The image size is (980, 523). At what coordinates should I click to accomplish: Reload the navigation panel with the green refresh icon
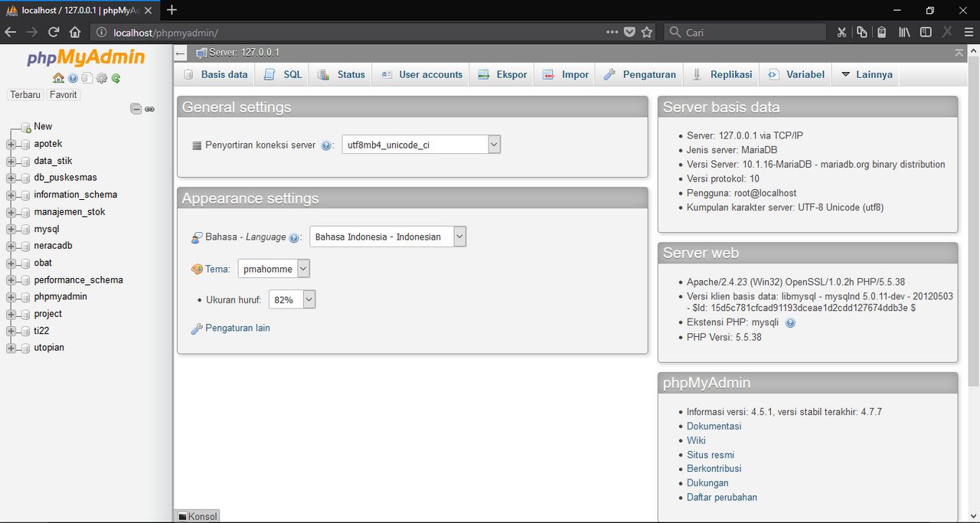[x=114, y=78]
